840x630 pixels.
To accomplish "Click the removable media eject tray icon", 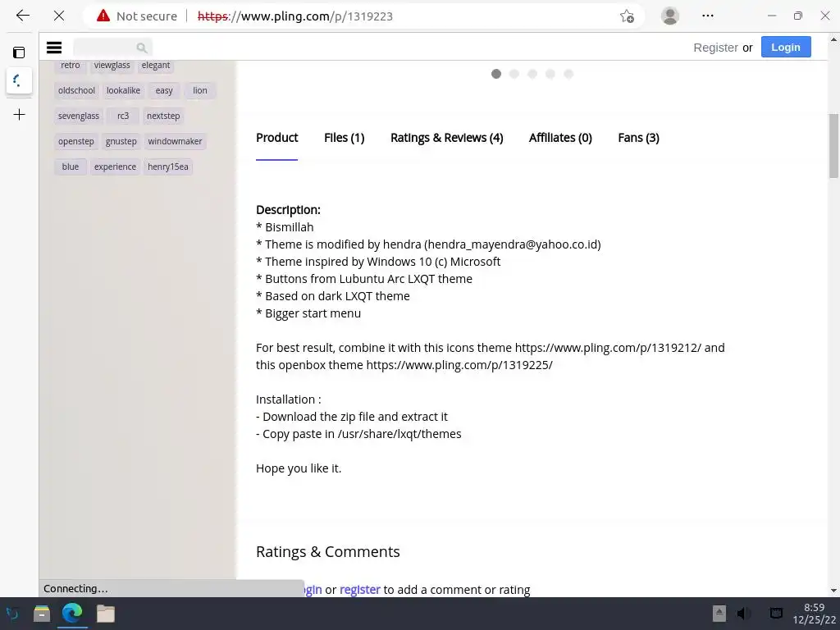I will 719,614.
